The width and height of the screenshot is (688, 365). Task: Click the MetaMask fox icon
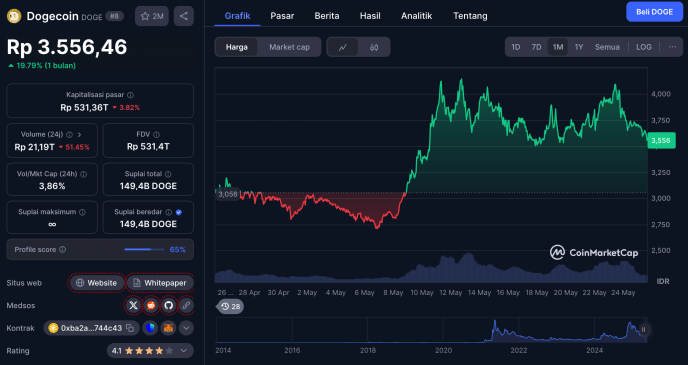point(168,328)
